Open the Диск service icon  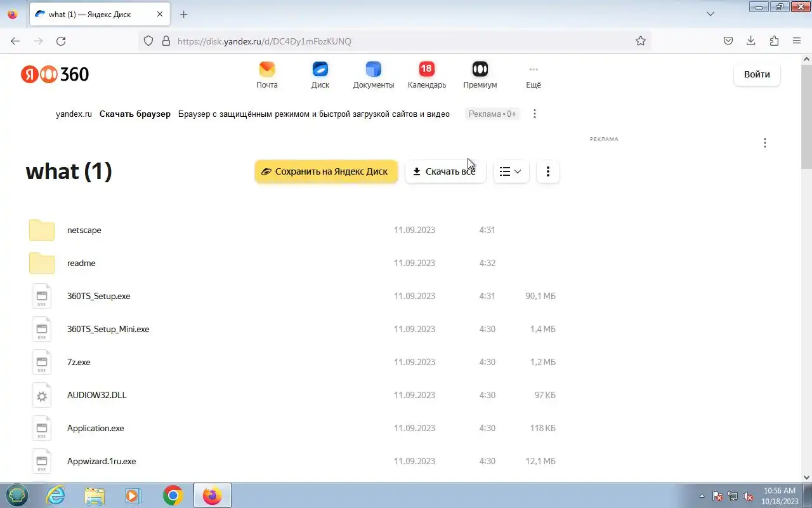tap(320, 69)
